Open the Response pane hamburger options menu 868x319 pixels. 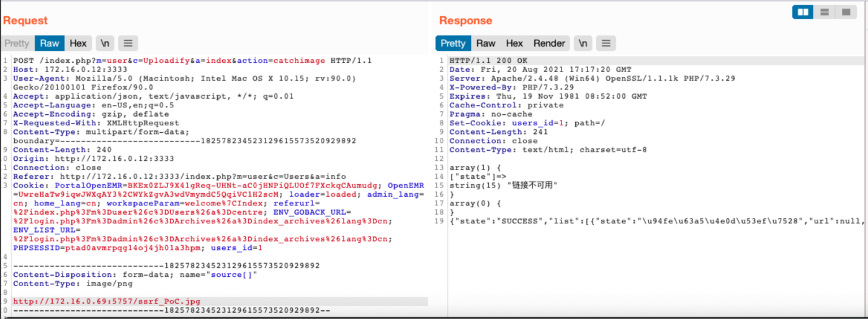click(x=606, y=43)
